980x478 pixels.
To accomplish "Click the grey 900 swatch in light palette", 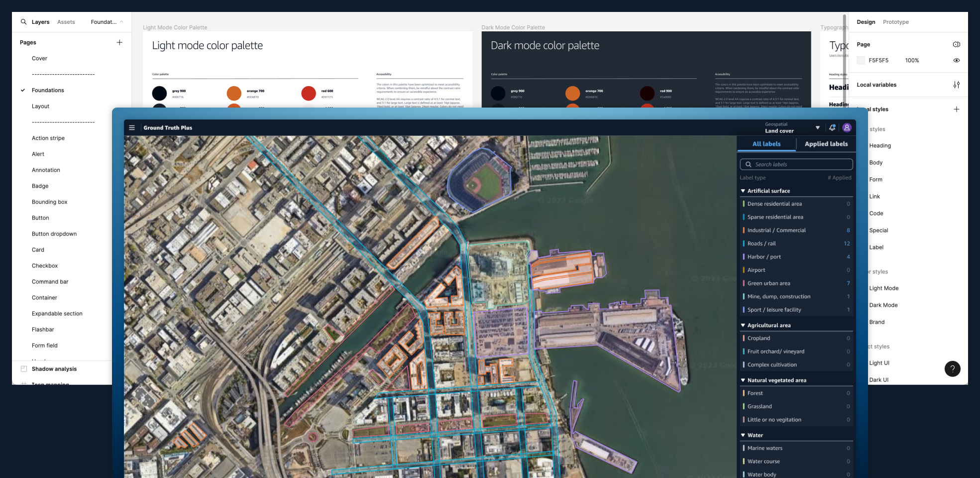I will click(159, 93).
